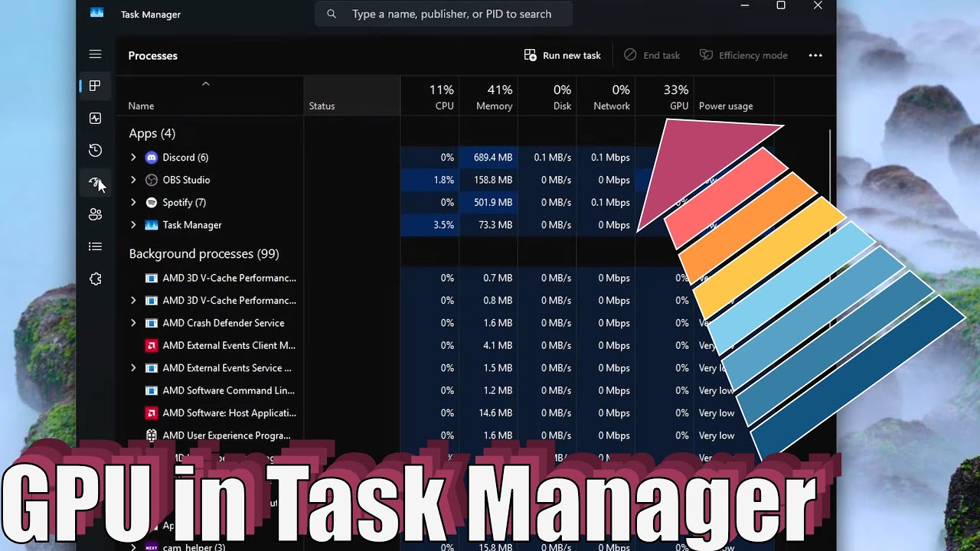Screen dimensions: 980x551
Task: Click Task Manager CPU value 3.5%
Action: click(443, 225)
